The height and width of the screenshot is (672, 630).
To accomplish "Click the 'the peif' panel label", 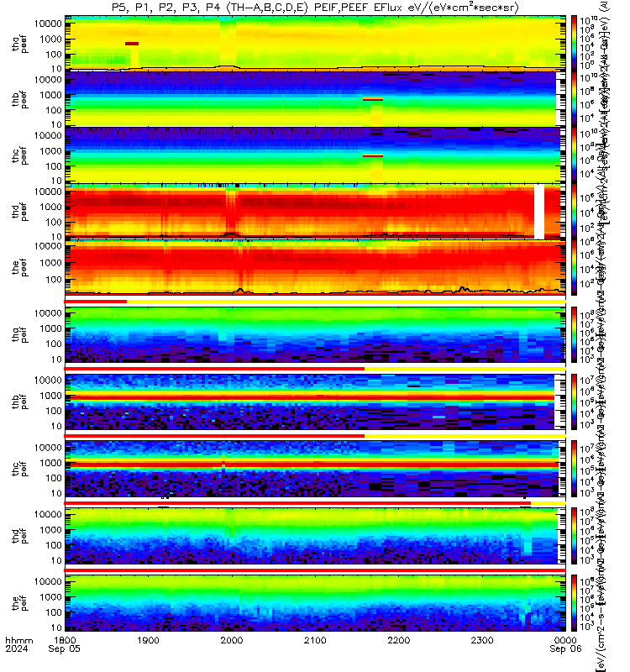I will pos(19,603).
